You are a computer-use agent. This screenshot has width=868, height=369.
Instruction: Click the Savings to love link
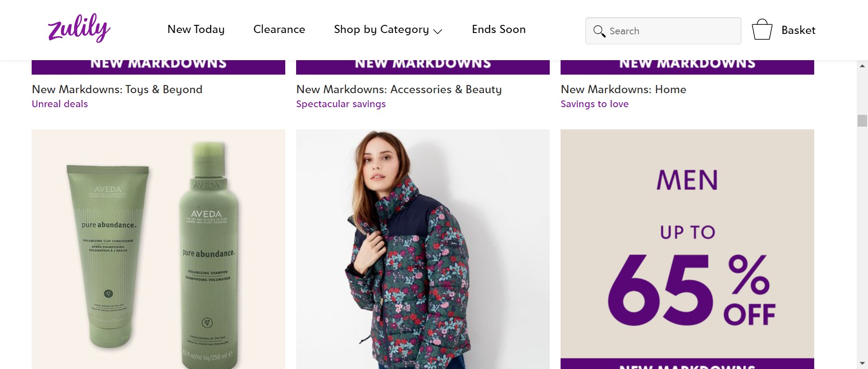click(594, 104)
